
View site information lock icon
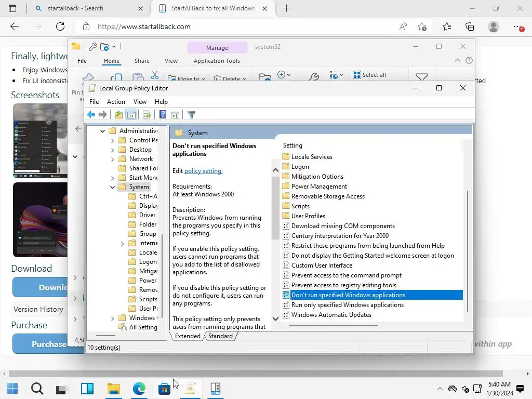pos(86,26)
